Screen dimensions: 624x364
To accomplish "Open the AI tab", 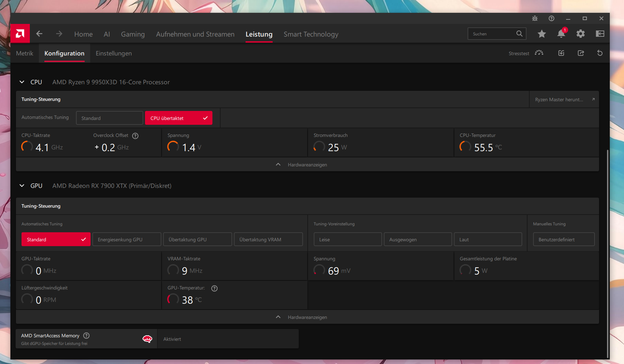I will pyautogui.click(x=107, y=34).
